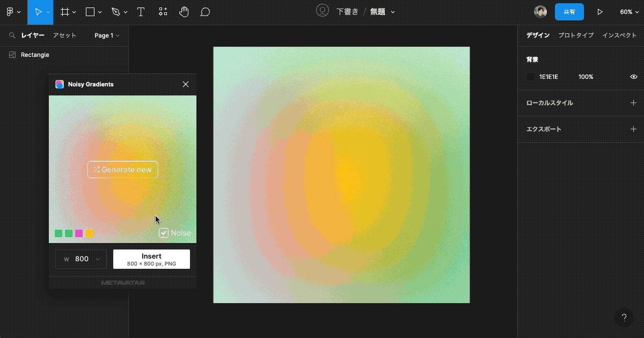Switch to the アセット tab
The image size is (644, 338).
[64, 35]
